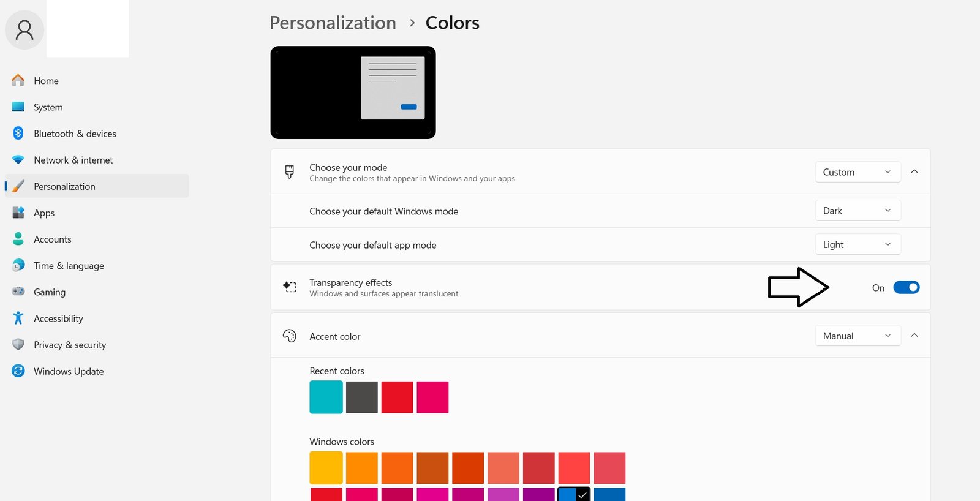Click the 'Windows and surfaces appear translucent' description
The image size is (980, 501).
pos(384,294)
